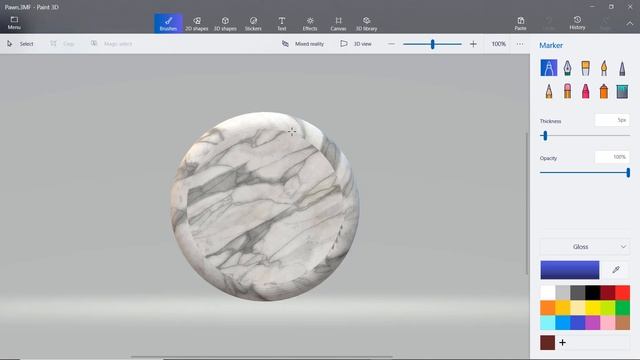Open the Menu
Viewport: 640px width, 360px height.
[14, 23]
